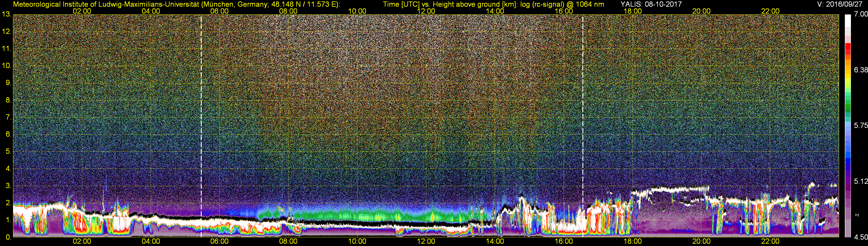Click the 4.50 colorbar minimum value
The height and width of the screenshot is (246, 868).
860,237
